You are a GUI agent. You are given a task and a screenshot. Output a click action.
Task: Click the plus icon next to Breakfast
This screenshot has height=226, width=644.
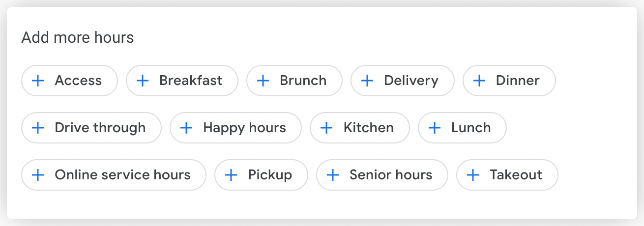(142, 81)
